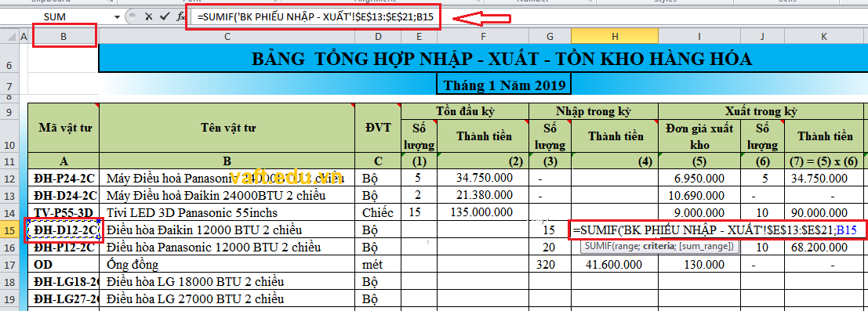Select column G header
The height and width of the screenshot is (311, 868).
[x=550, y=37]
